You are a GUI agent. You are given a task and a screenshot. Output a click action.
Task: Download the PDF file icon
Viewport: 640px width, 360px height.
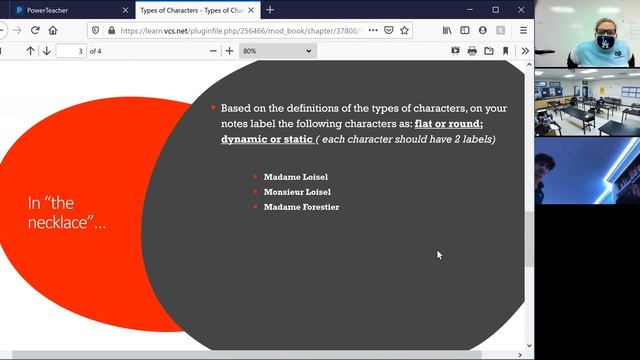(489, 51)
